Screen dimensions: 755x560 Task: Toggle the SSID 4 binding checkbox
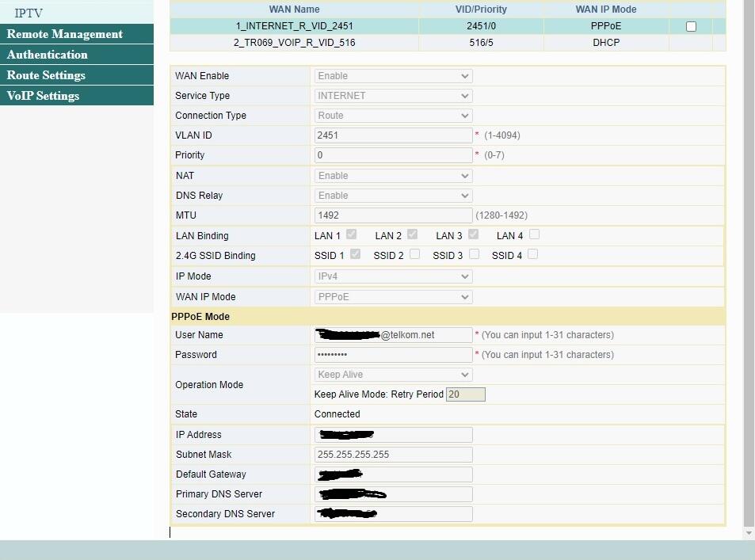tap(532, 254)
